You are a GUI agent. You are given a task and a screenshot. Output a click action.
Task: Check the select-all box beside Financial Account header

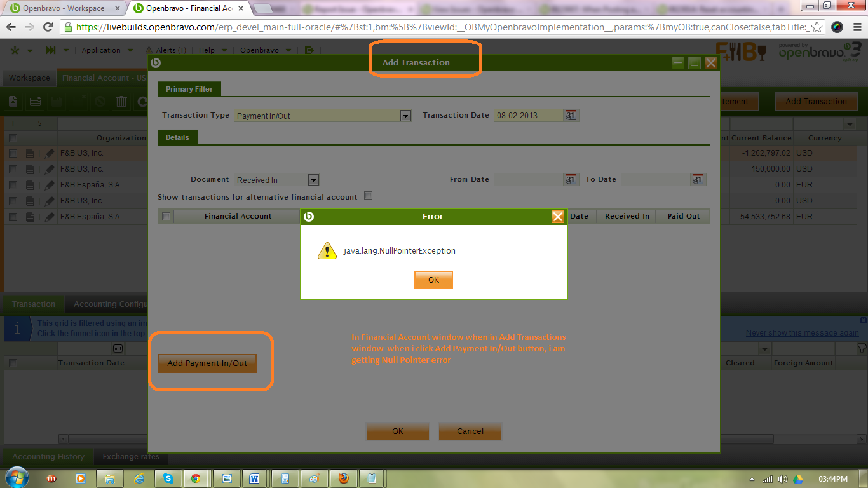coord(166,217)
